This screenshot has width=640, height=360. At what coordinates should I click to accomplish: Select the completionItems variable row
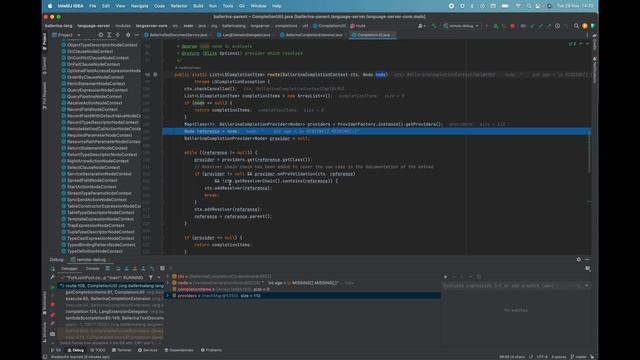(303, 289)
